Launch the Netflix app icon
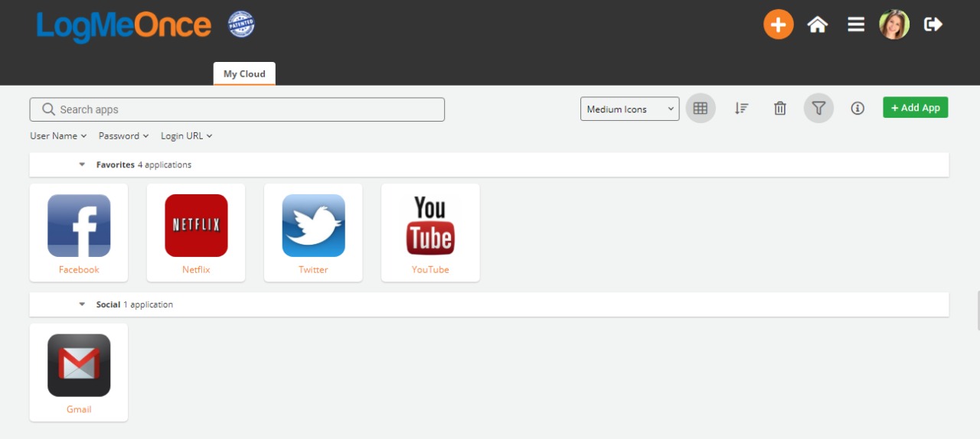 tap(196, 226)
